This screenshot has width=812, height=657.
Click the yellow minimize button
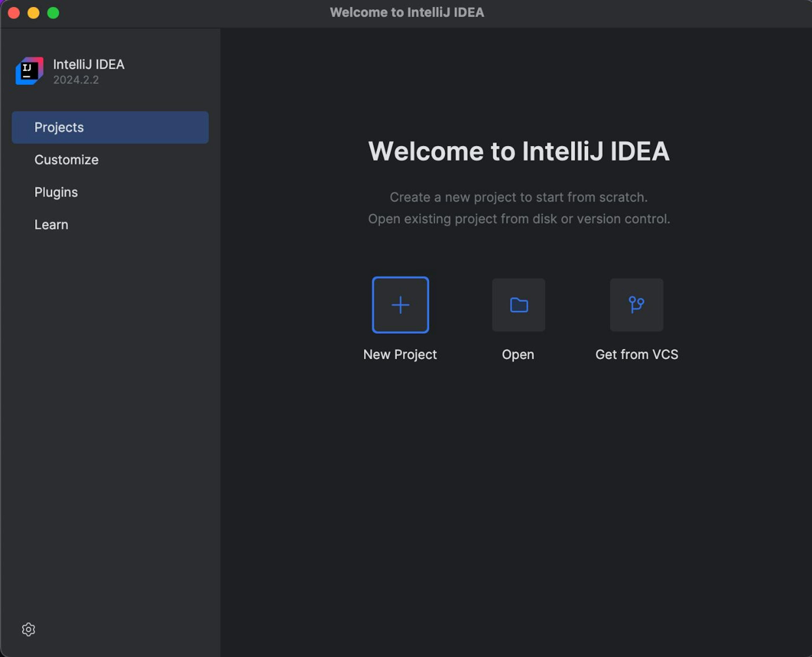pos(34,12)
